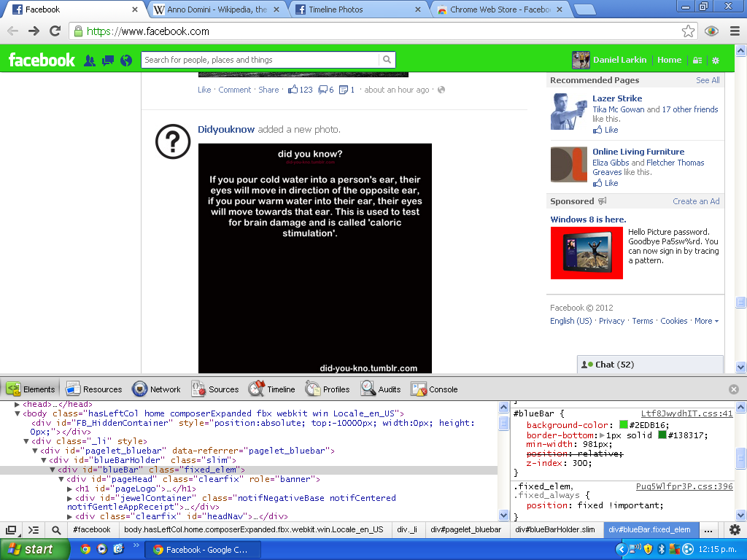Collapse the div class _li node
Screen dimensions: 747x560
pos(26,441)
